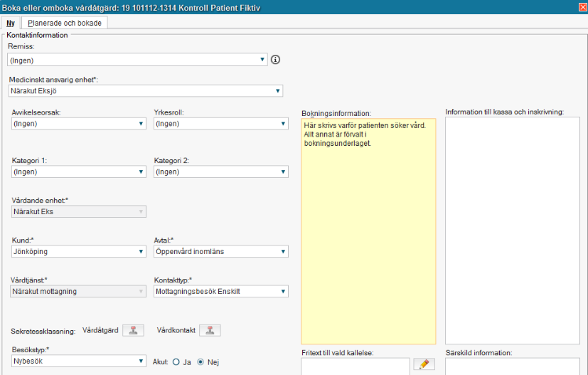The image size is (588, 375).
Task: Select Ja for Akut
Action: [x=176, y=362]
